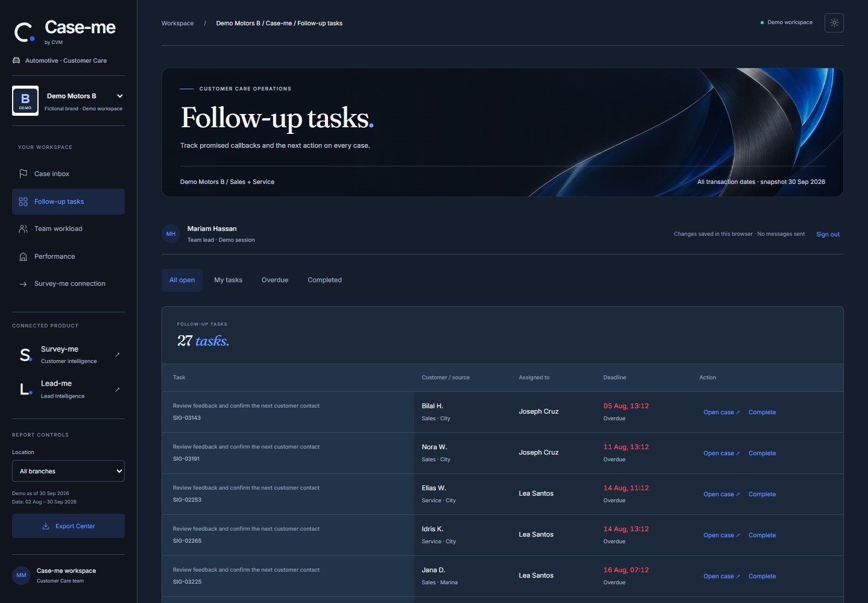Open Survey-me connection page
This screenshot has height=603, width=868.
(x=68, y=284)
